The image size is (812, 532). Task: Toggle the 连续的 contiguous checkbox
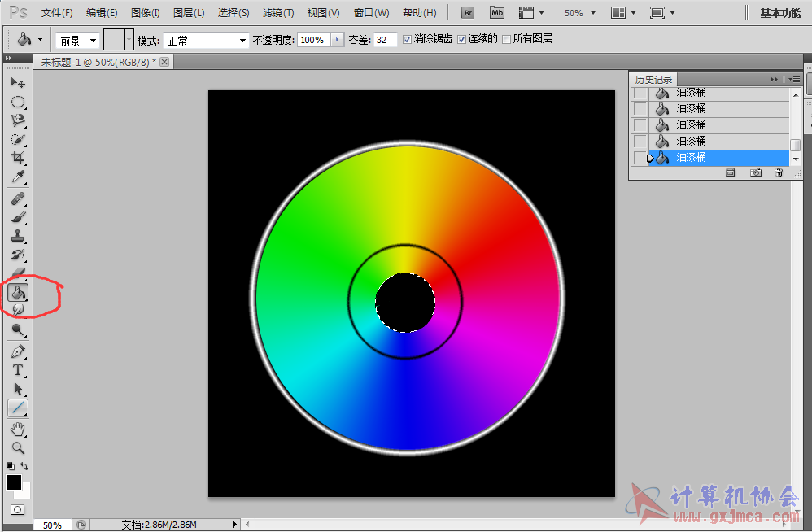pyautogui.click(x=461, y=39)
